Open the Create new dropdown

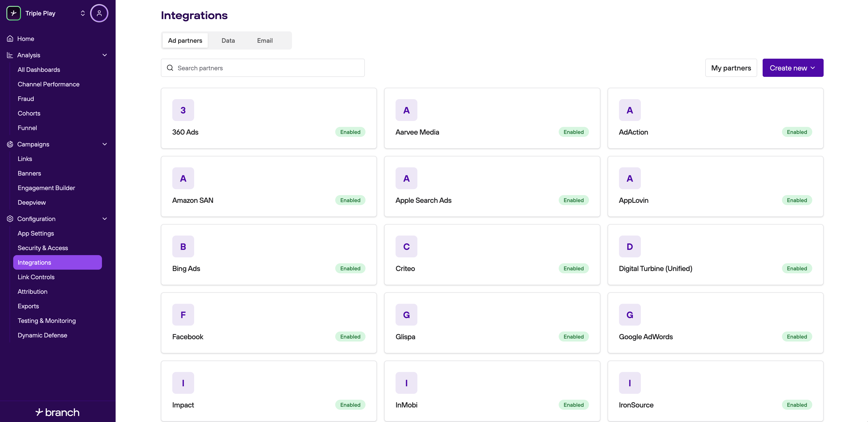793,68
